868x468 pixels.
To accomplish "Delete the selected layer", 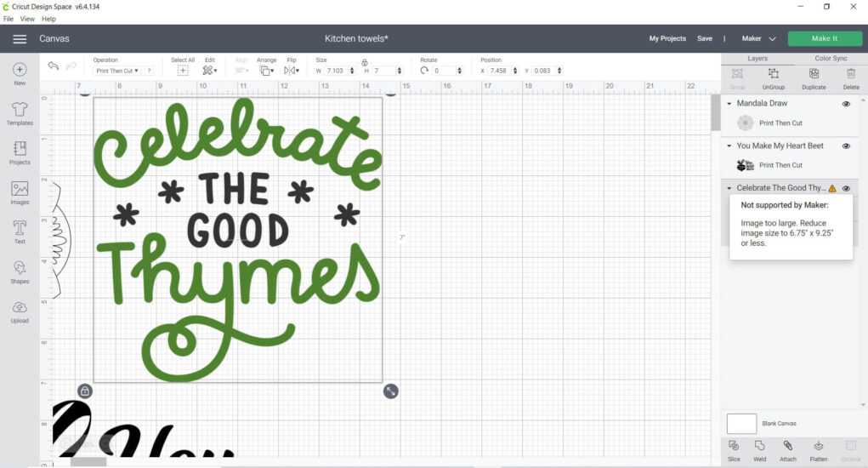I will (851, 78).
